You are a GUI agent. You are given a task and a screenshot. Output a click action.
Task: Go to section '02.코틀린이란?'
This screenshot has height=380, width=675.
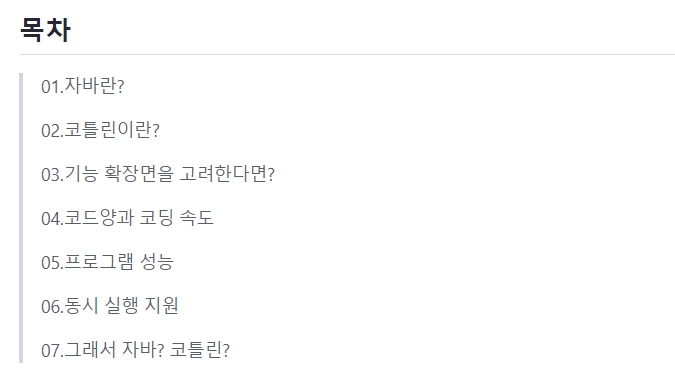click(x=100, y=130)
